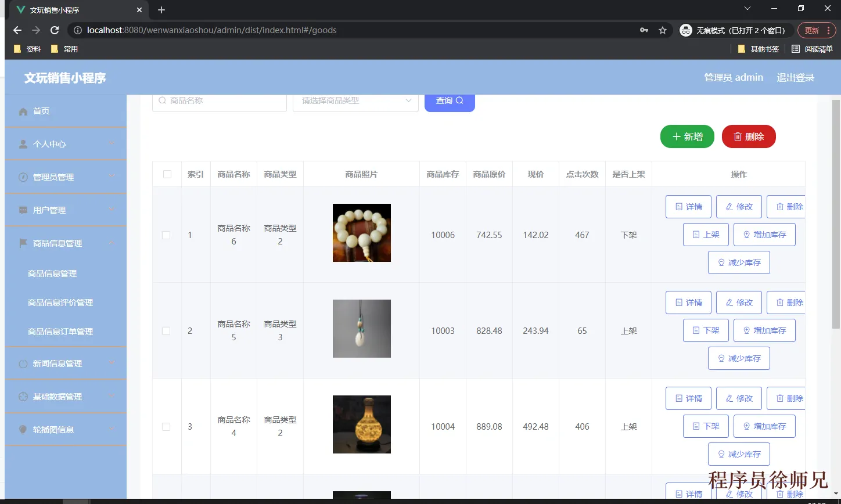Click the browser back arrow

point(17,30)
